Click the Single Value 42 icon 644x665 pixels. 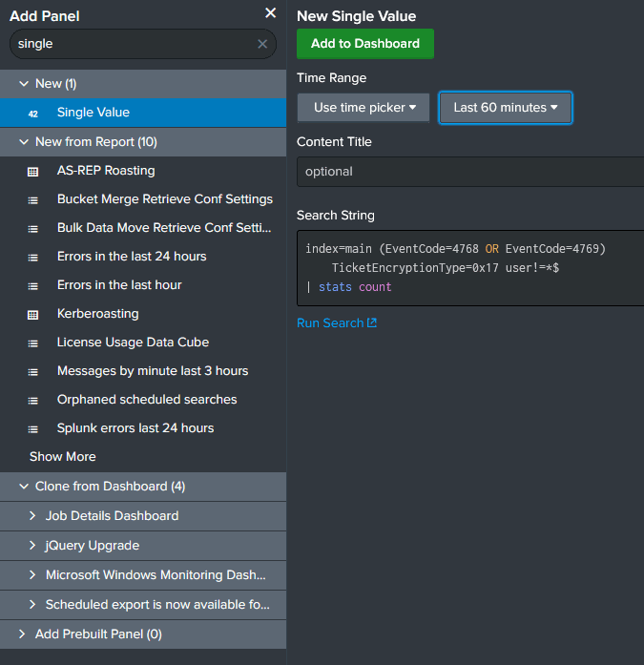(33, 113)
